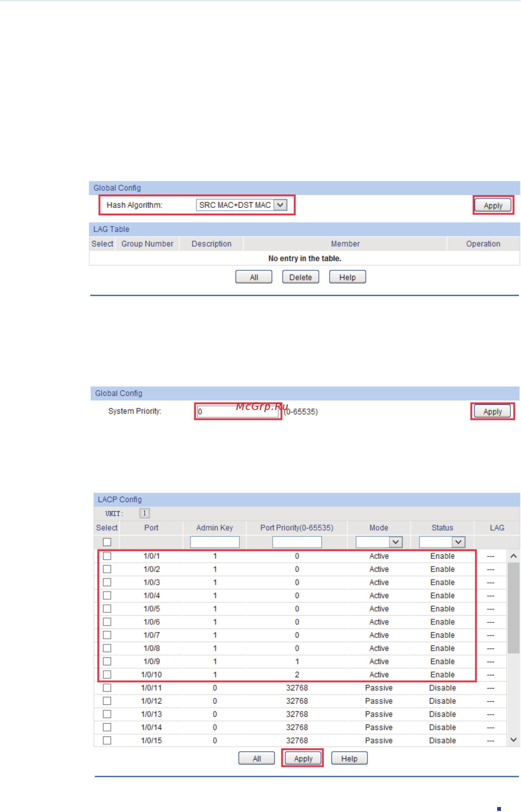Viewport: 521px width, 812px height.
Task: Check the box for port 1/0/1
Action: click(x=107, y=556)
